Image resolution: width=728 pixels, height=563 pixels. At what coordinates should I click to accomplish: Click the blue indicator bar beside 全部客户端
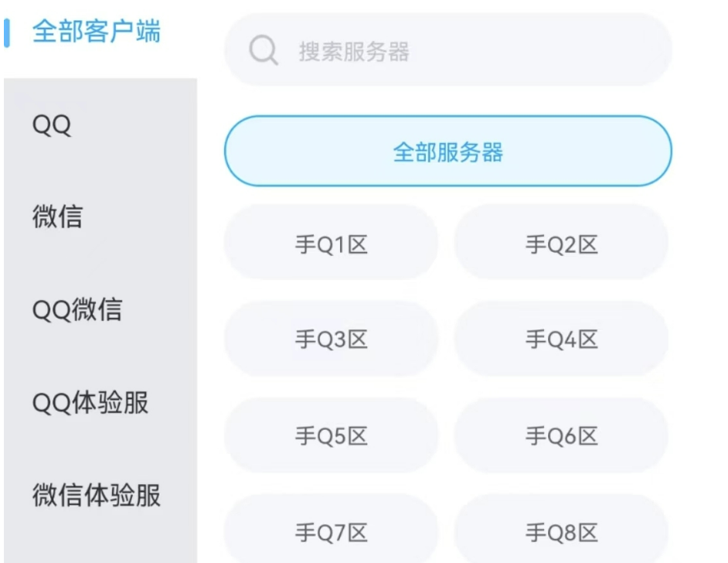(7, 32)
